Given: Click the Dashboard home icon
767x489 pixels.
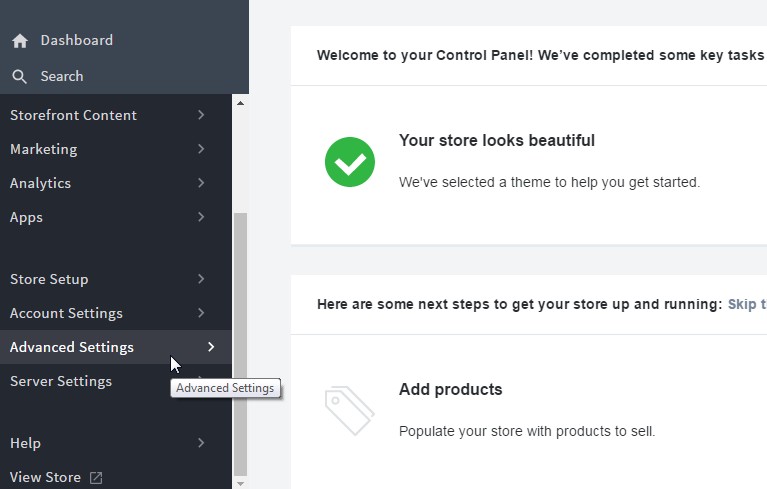Looking at the screenshot, I should tap(19, 41).
